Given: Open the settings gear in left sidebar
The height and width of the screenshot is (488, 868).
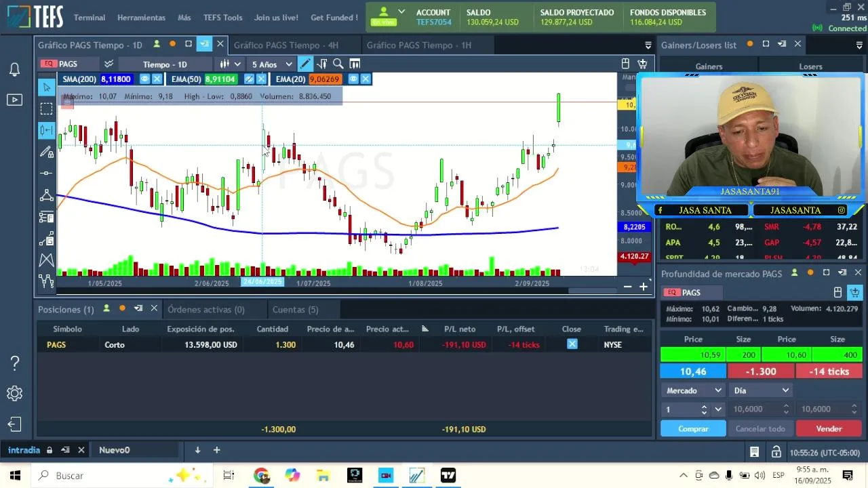Looking at the screenshot, I should [14, 394].
